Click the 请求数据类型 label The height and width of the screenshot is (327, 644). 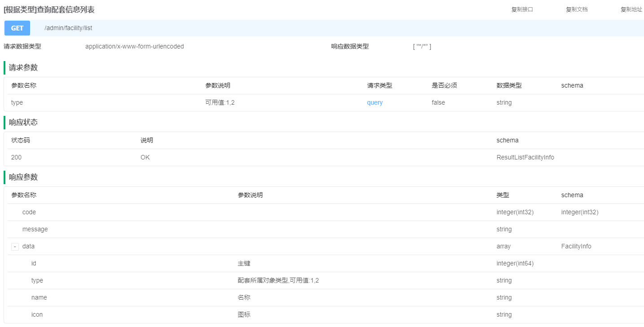click(22, 46)
